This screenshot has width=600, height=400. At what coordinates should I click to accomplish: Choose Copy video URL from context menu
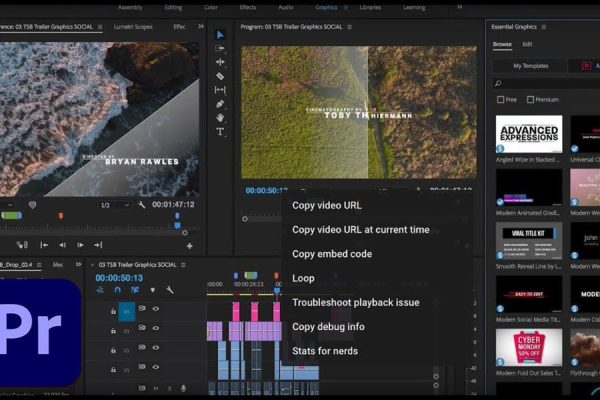click(x=327, y=205)
